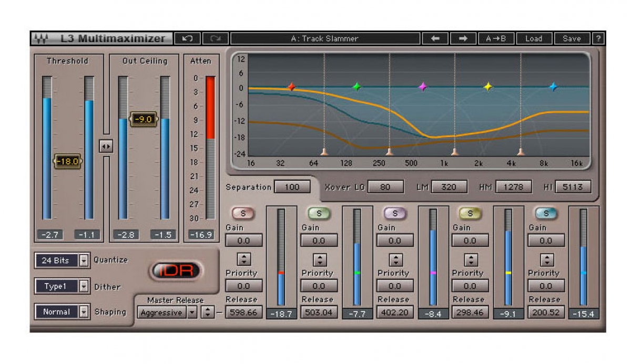This screenshot has width=631, height=364.
Task: Copy setup with the A→B button
Action: point(496,38)
